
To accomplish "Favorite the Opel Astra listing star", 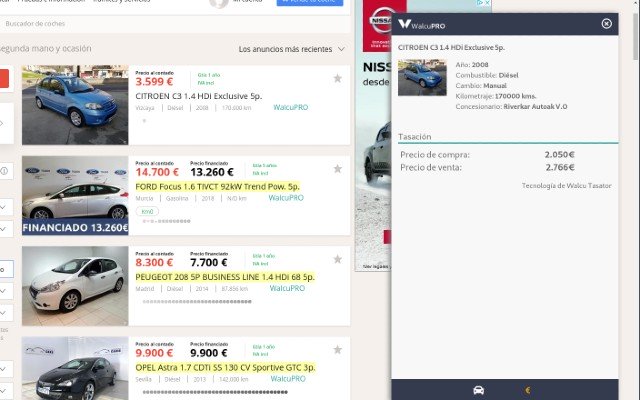I will [x=338, y=350].
